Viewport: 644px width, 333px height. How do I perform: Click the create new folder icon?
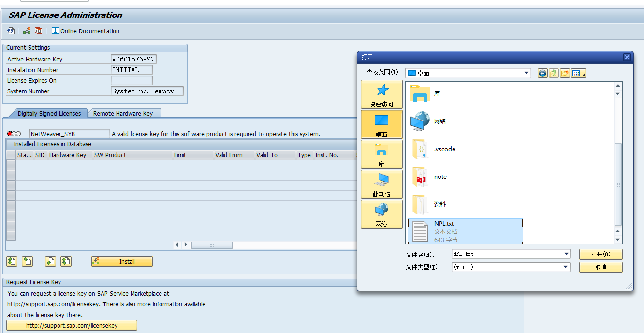(565, 73)
